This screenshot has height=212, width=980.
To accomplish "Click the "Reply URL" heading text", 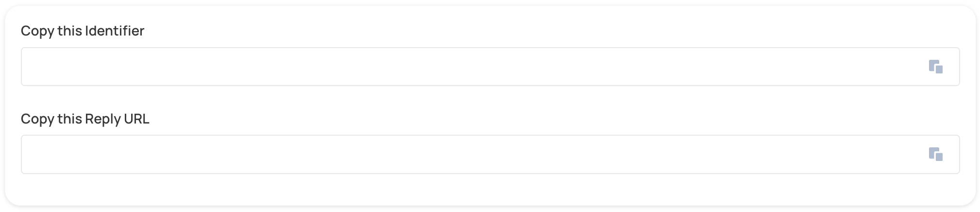I will coord(117,119).
